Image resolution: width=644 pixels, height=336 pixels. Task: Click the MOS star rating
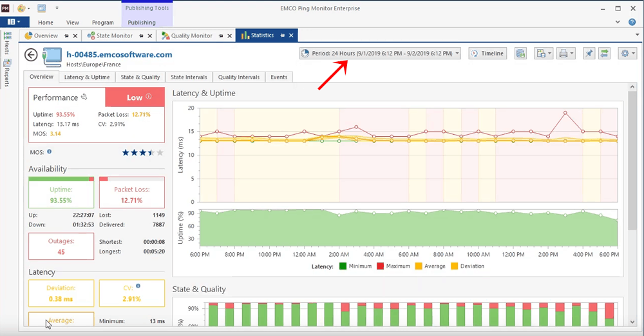[142, 153]
